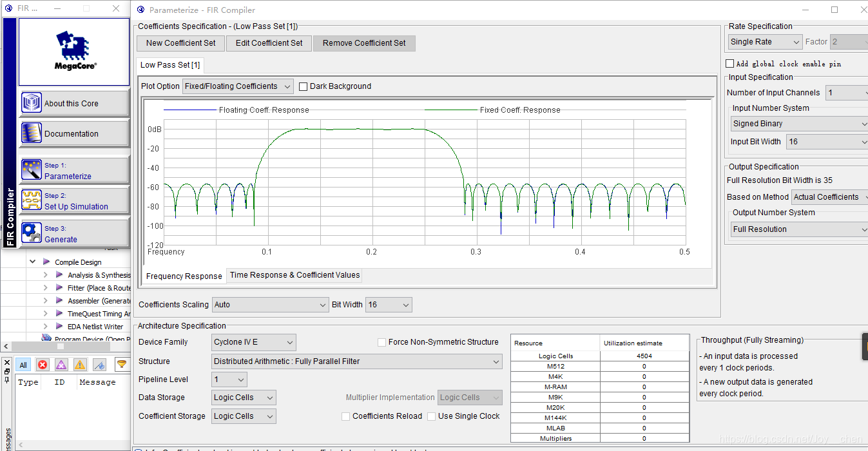Toggle Coefficients Reload checkbox
This screenshot has width=868, height=451.
(x=345, y=416)
